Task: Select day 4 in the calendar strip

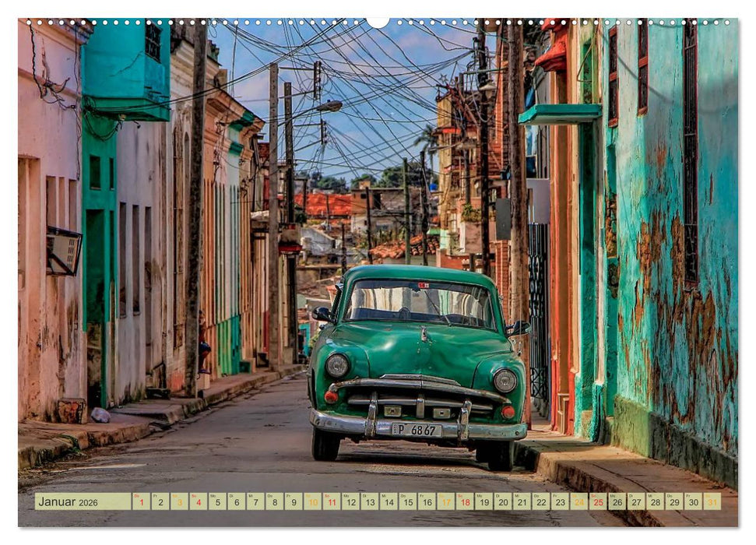Action: pos(198,502)
